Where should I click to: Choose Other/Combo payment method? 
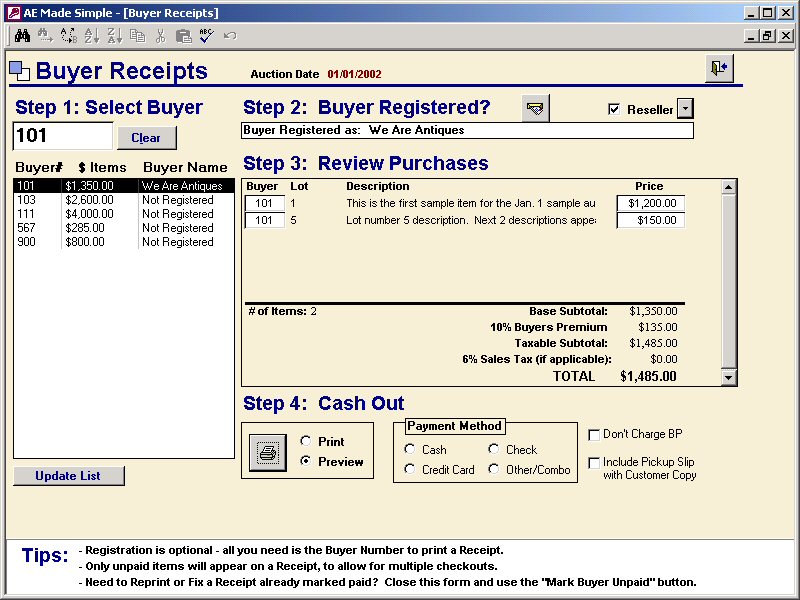[493, 469]
